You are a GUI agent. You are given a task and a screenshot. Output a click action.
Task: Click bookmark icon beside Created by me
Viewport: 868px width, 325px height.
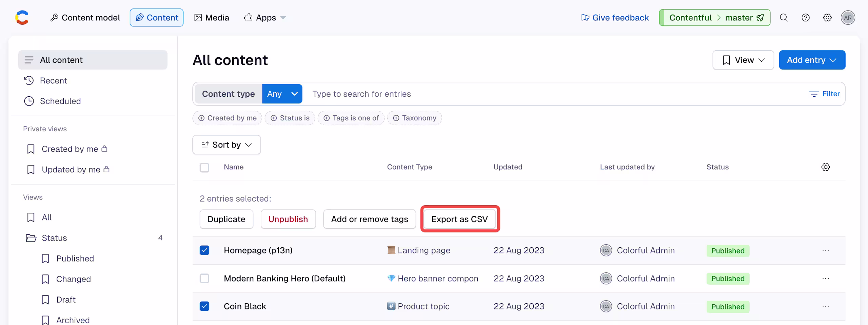(31, 149)
